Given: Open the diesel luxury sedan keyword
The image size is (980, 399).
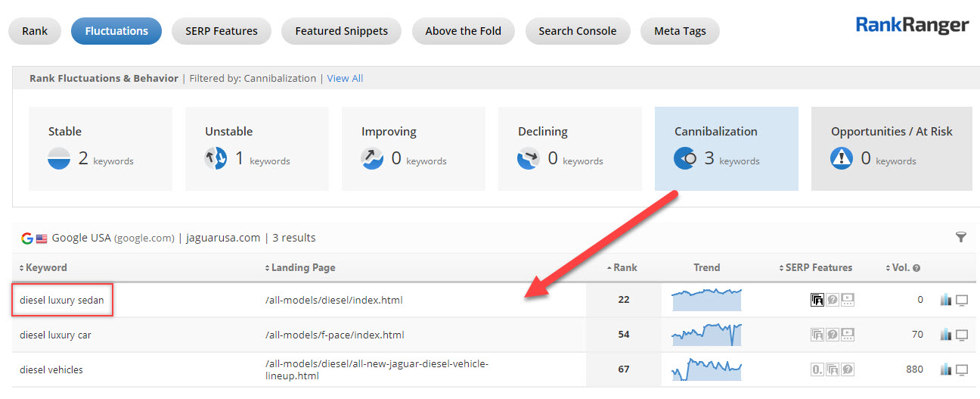Looking at the screenshot, I should click(62, 300).
